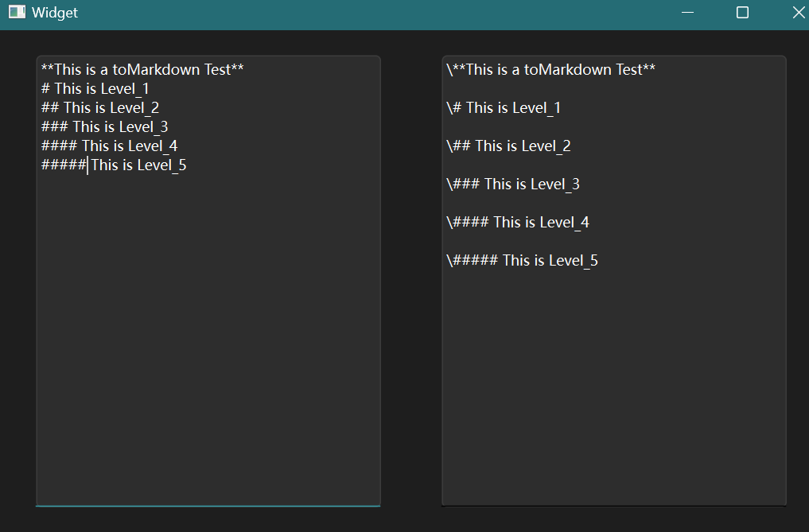
Task: Click "\**This is a toMarkdown Test**" in right pane
Action: coord(550,70)
